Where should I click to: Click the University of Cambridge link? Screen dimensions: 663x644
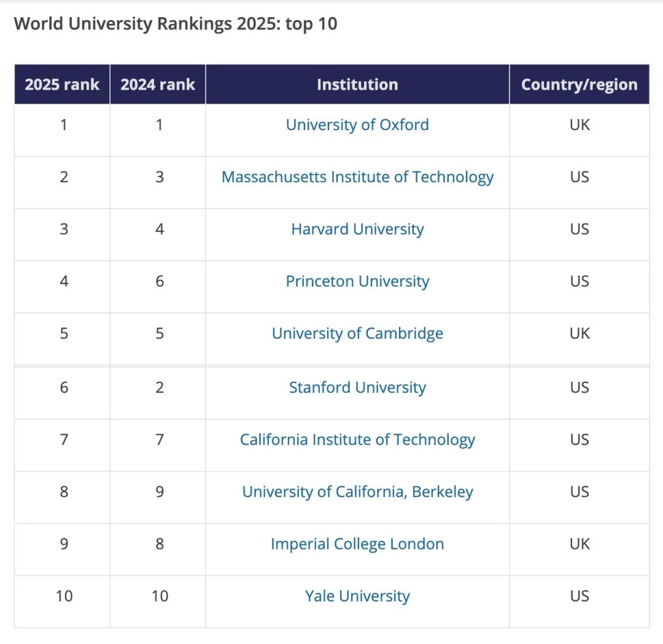pyautogui.click(x=357, y=333)
